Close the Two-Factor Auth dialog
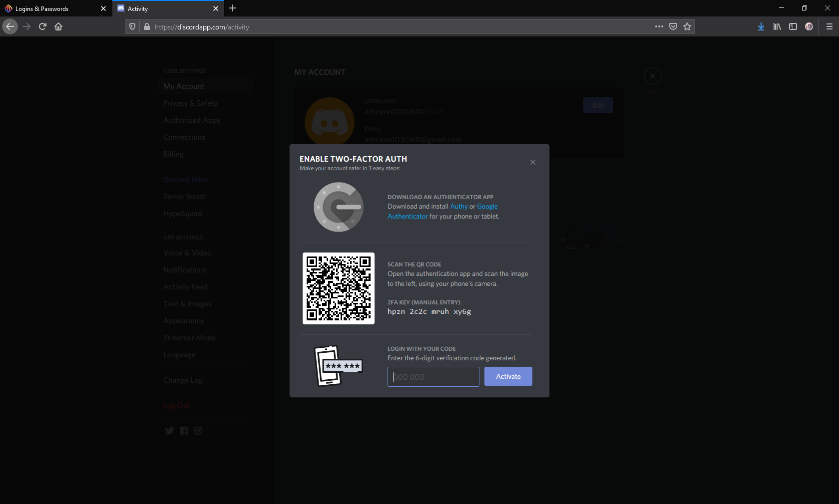This screenshot has width=839, height=504. (533, 162)
